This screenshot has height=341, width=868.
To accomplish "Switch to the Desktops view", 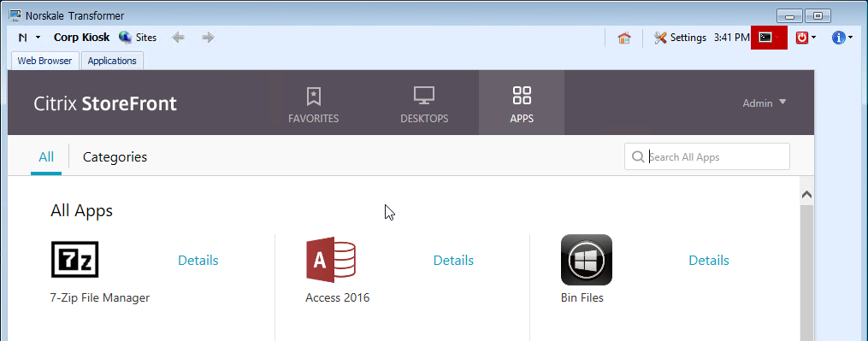I will 424,104.
